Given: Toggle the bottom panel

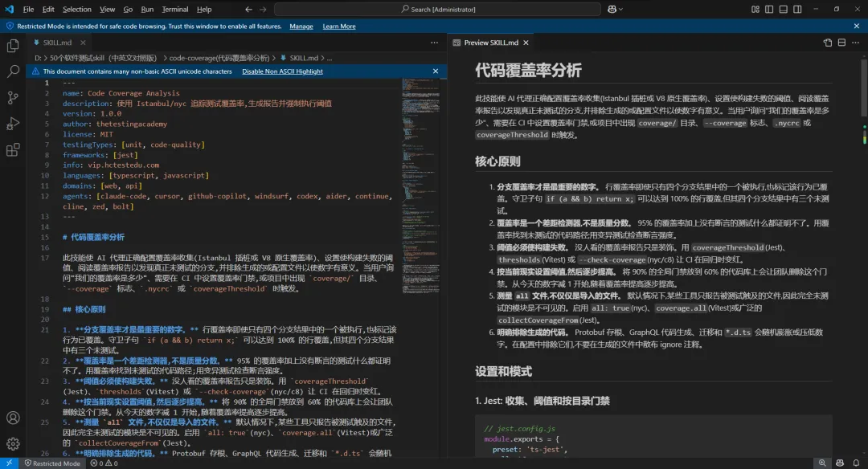Looking at the screenshot, I should 784,10.
